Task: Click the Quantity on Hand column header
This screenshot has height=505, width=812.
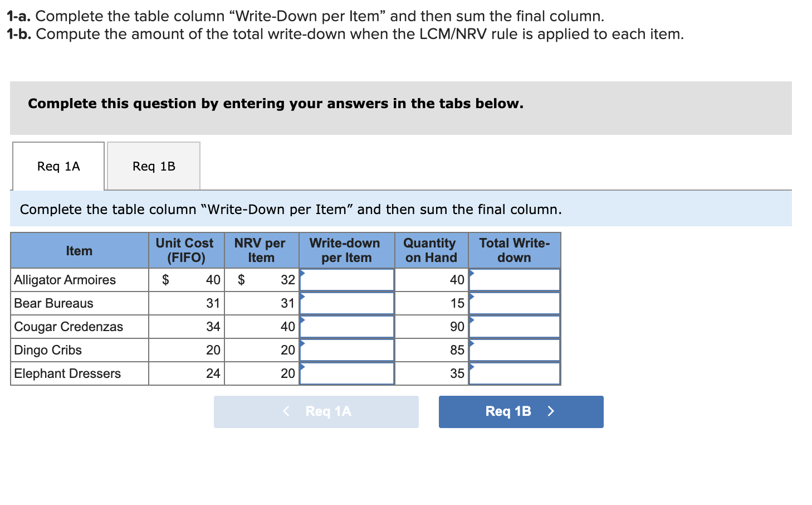Action: click(x=430, y=250)
